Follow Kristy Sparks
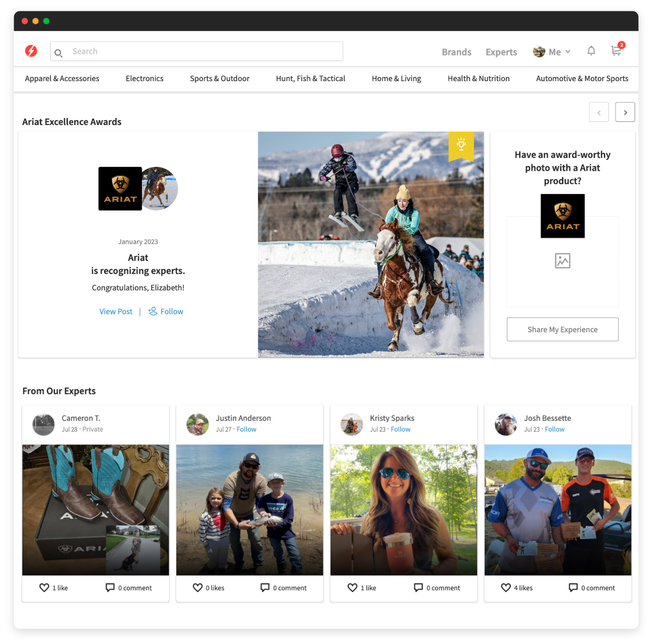Image resolution: width=652 pixels, height=644 pixels. [401, 429]
